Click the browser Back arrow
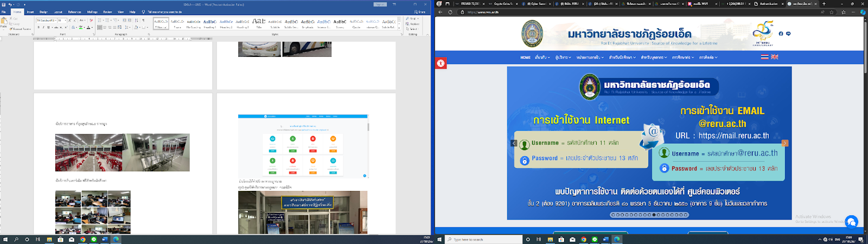The image size is (868, 244). tap(441, 12)
